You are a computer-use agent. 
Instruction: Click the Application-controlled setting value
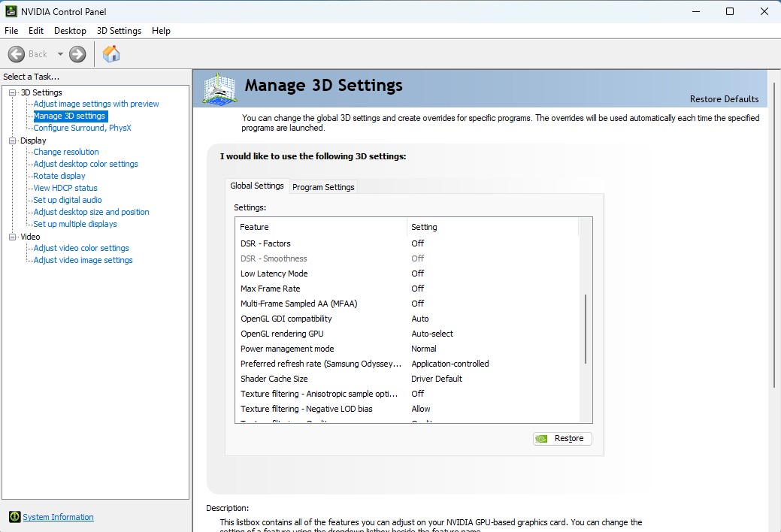coord(450,363)
